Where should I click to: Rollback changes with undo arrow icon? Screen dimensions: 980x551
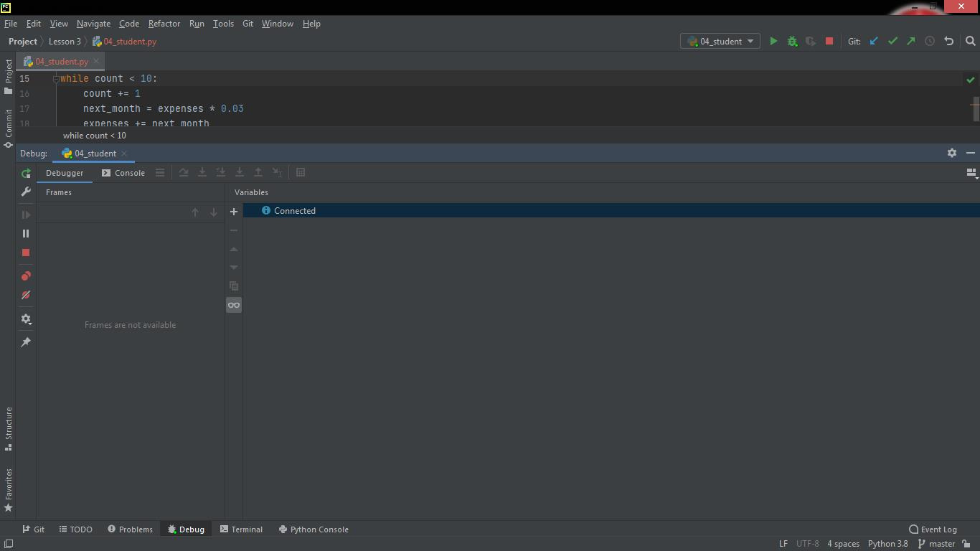pos(948,42)
